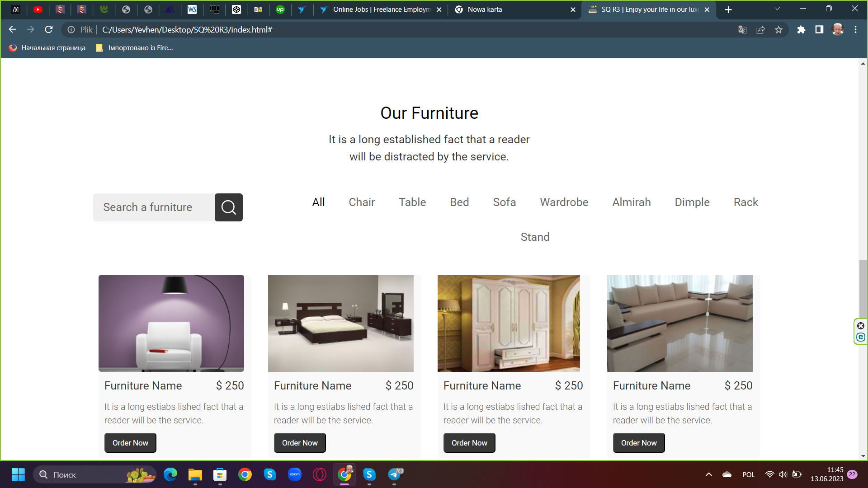Image resolution: width=868 pixels, height=488 pixels.
Task: Open the tab search dropdown arrow
Action: [777, 9]
